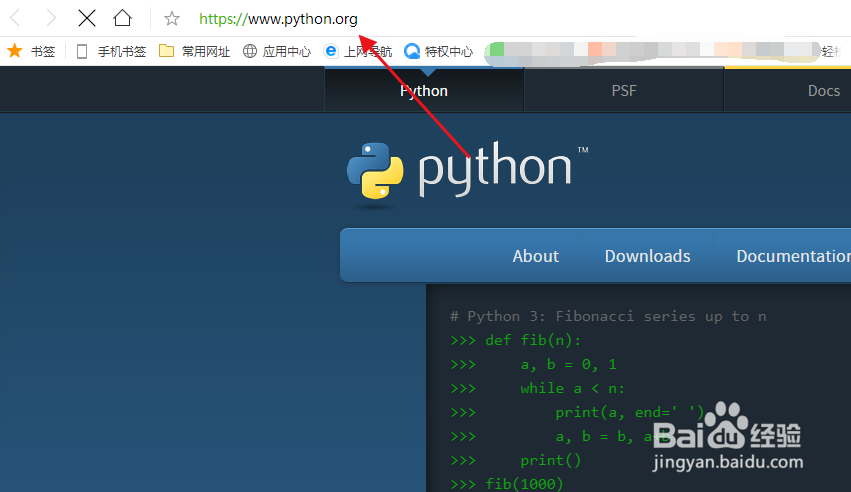The height and width of the screenshot is (492, 851).
Task: Go forward with the browser forward arrow
Action: coord(50,18)
